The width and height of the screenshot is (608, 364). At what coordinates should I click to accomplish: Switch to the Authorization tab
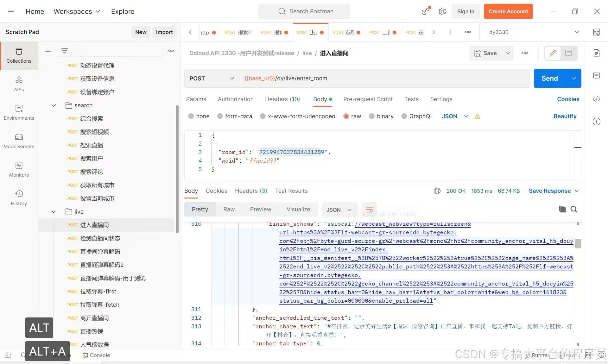236,99
